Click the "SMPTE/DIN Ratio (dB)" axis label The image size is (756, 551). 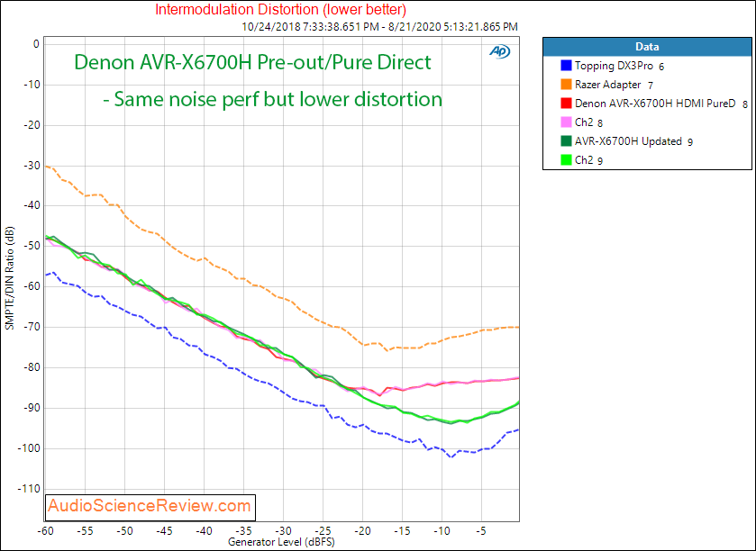point(10,278)
